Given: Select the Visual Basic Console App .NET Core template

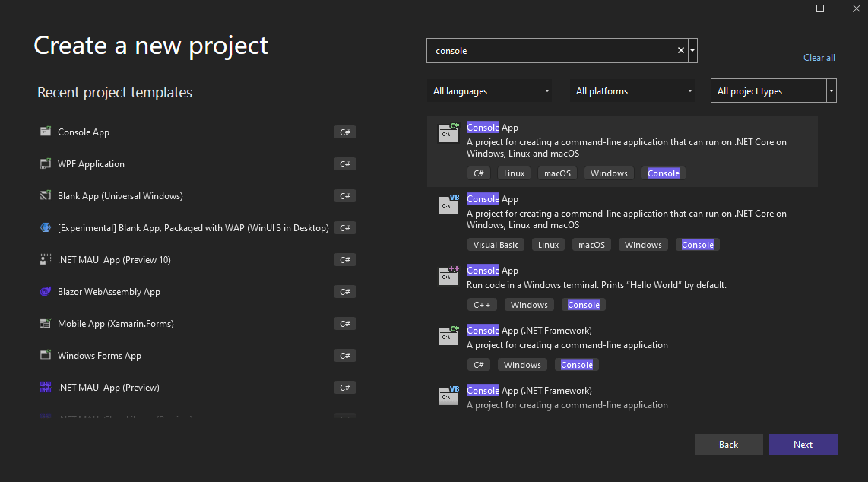Looking at the screenshot, I should 622,222.
